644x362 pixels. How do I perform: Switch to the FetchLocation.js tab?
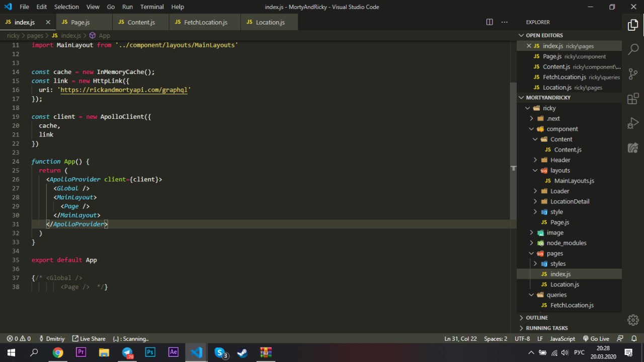pyautogui.click(x=205, y=22)
